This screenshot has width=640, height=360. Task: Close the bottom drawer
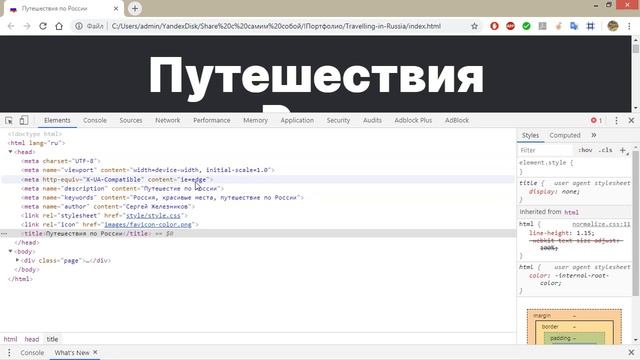(631, 352)
